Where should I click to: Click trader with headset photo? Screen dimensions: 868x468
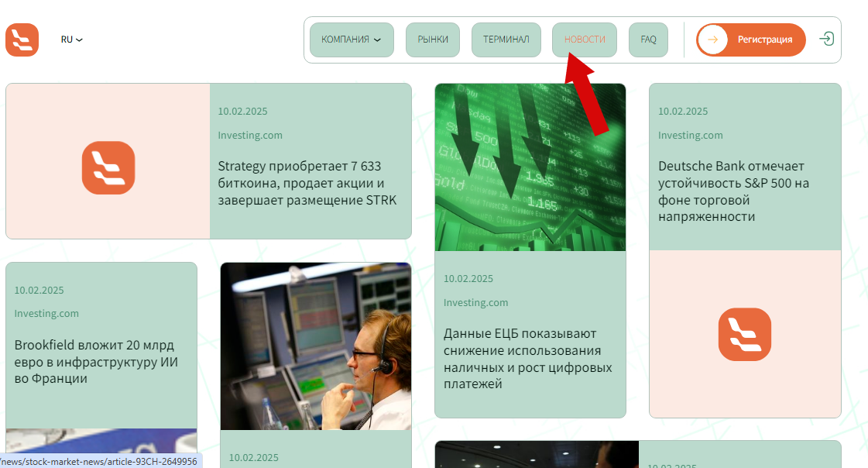[x=316, y=346]
